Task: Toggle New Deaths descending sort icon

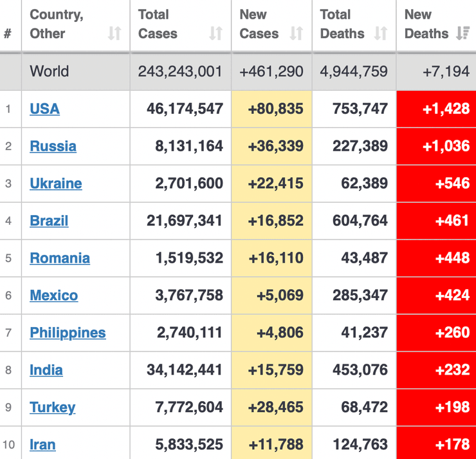Action: pyautogui.click(x=462, y=33)
